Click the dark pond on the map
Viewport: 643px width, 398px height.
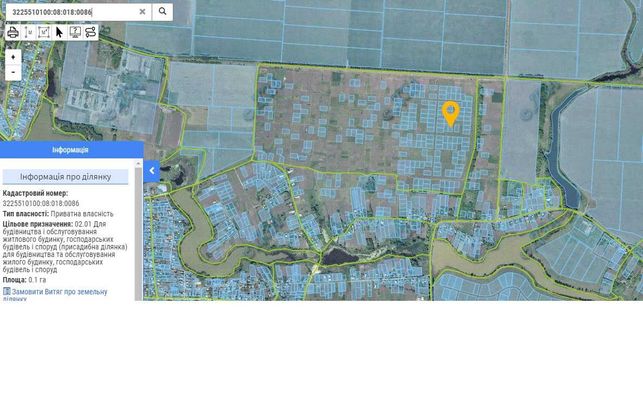339,257
